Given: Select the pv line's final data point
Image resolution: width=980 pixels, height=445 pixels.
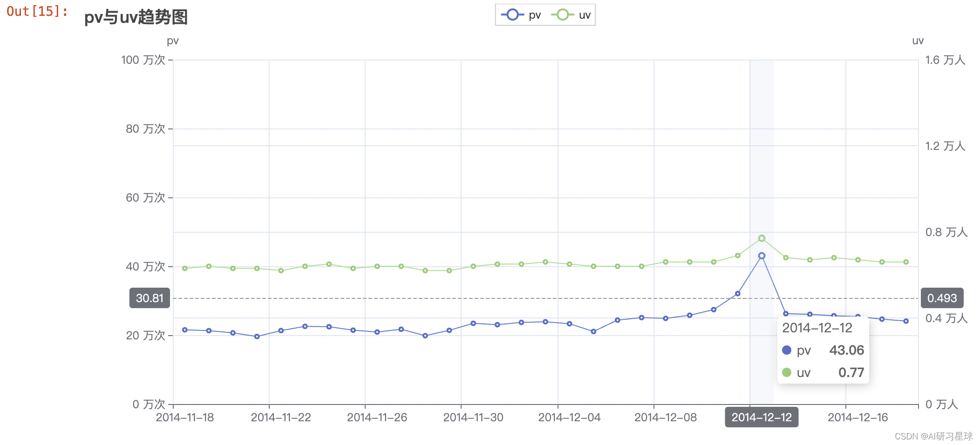Looking at the screenshot, I should [906, 321].
